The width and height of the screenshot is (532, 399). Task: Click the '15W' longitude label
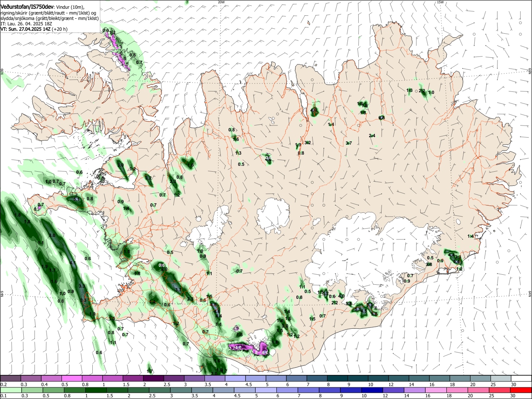(x=440, y=2)
